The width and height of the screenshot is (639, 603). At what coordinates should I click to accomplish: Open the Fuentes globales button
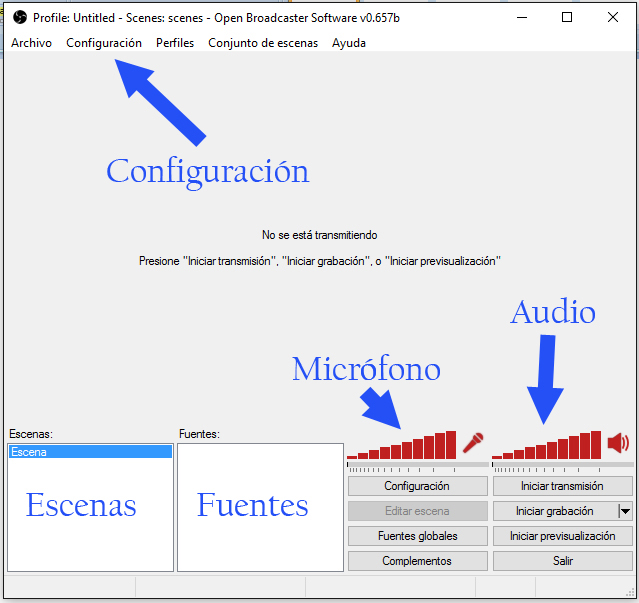pos(417,536)
